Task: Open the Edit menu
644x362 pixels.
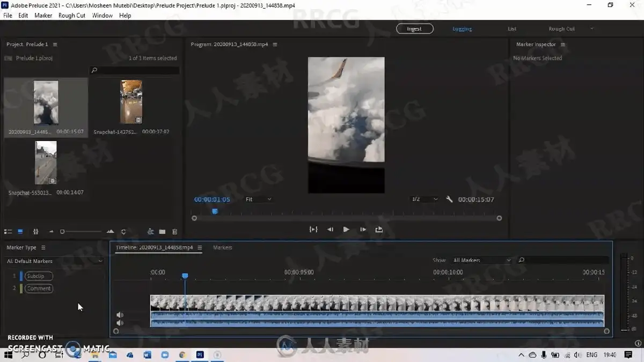Action: tap(23, 16)
